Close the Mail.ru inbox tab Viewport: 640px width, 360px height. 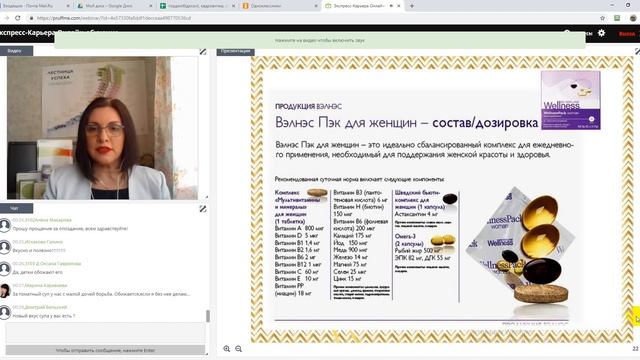pos(68,6)
